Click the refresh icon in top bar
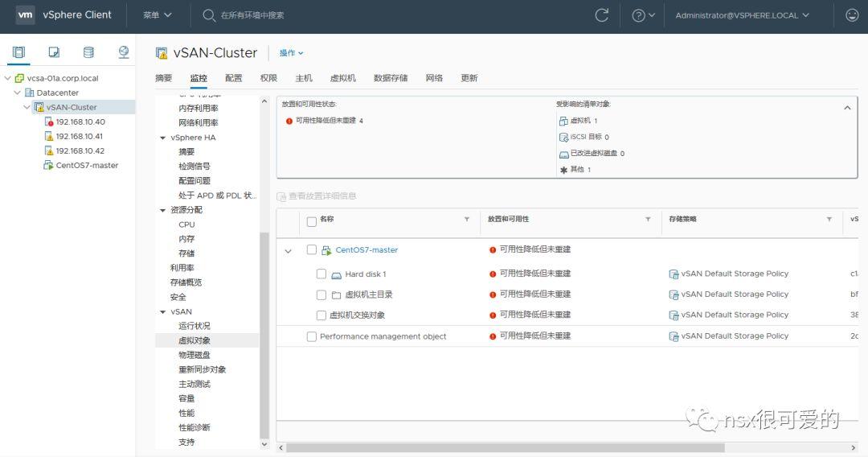 pos(602,15)
